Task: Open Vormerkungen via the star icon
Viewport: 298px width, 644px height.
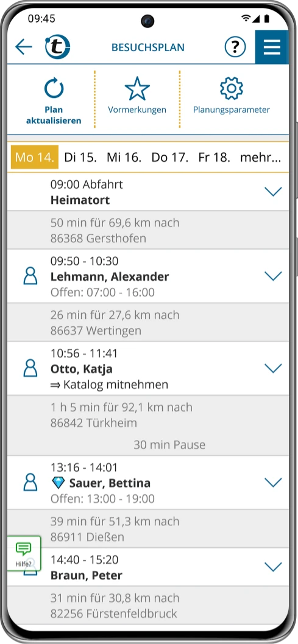Action: point(137,89)
